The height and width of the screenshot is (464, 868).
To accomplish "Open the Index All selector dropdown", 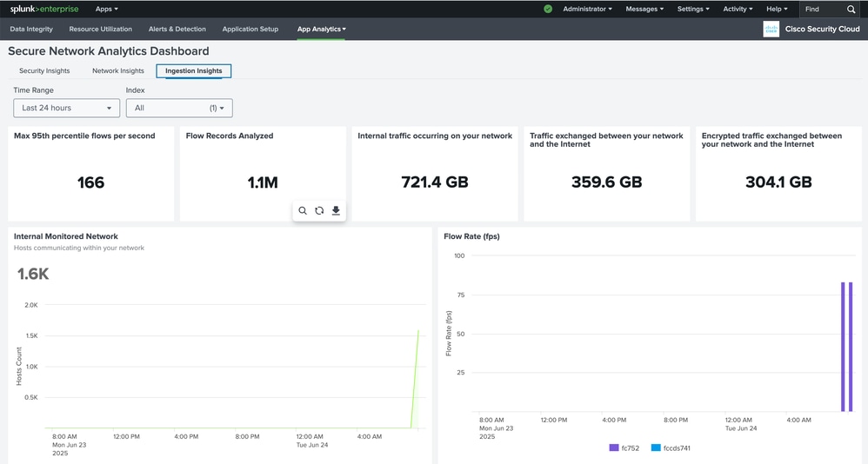I will (179, 108).
